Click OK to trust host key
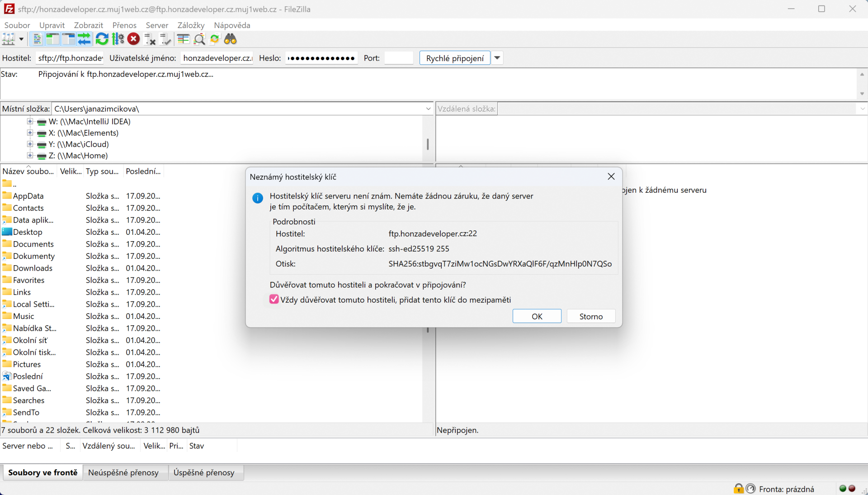Viewport: 868px width, 495px height. (x=537, y=316)
